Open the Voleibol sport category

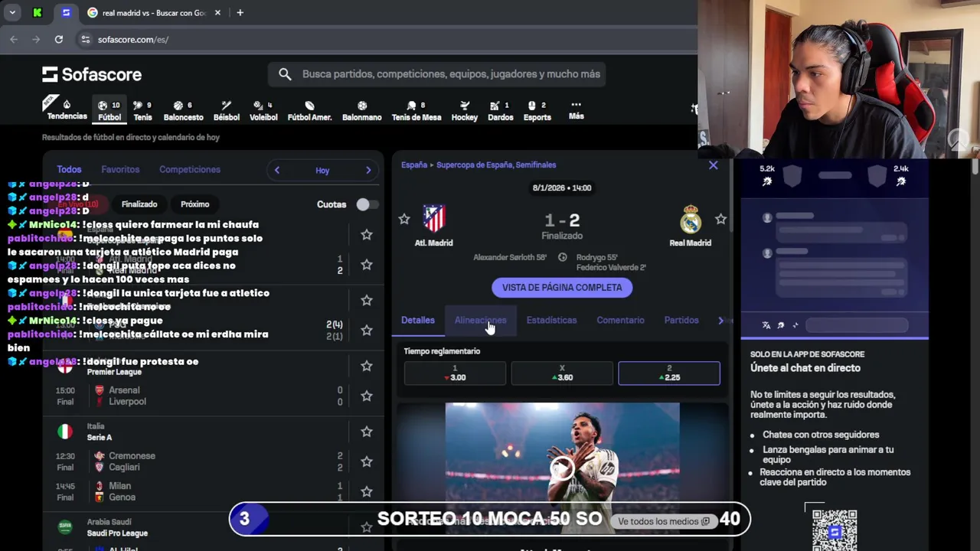click(x=263, y=110)
